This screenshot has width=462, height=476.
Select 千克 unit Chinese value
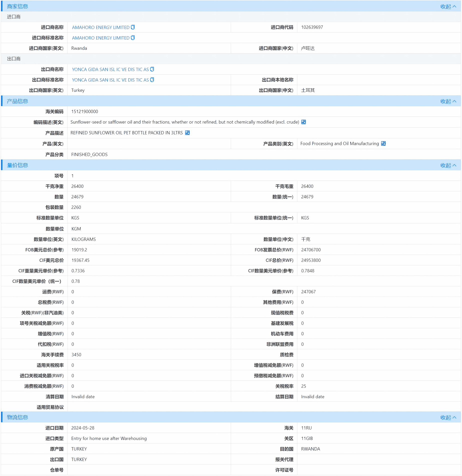click(306, 239)
